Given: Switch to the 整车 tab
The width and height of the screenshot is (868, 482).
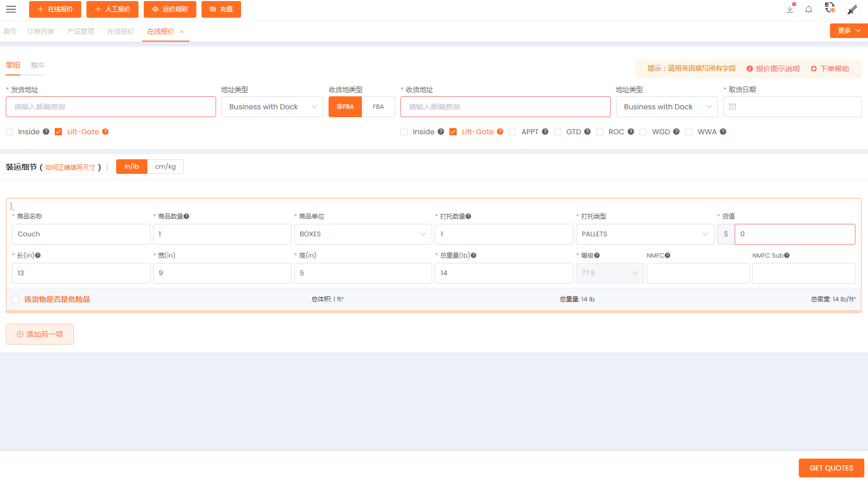Looking at the screenshot, I should (x=37, y=65).
